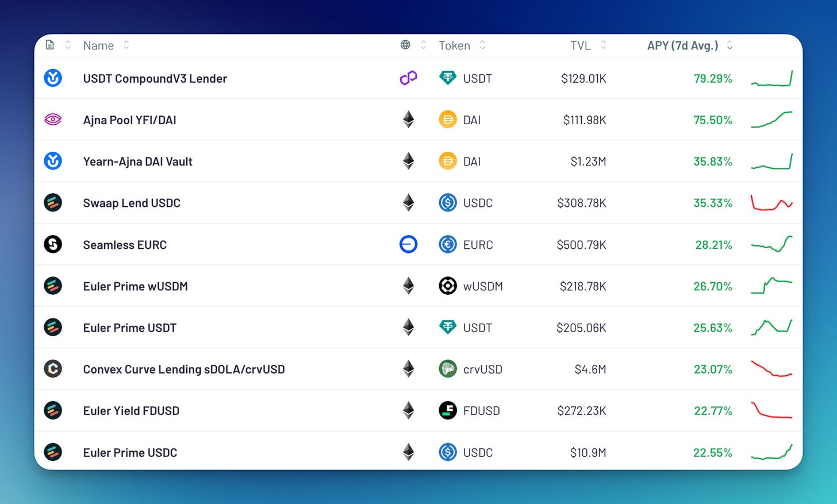Click the Euler icon for Euler Prime USDT

pyautogui.click(x=53, y=327)
